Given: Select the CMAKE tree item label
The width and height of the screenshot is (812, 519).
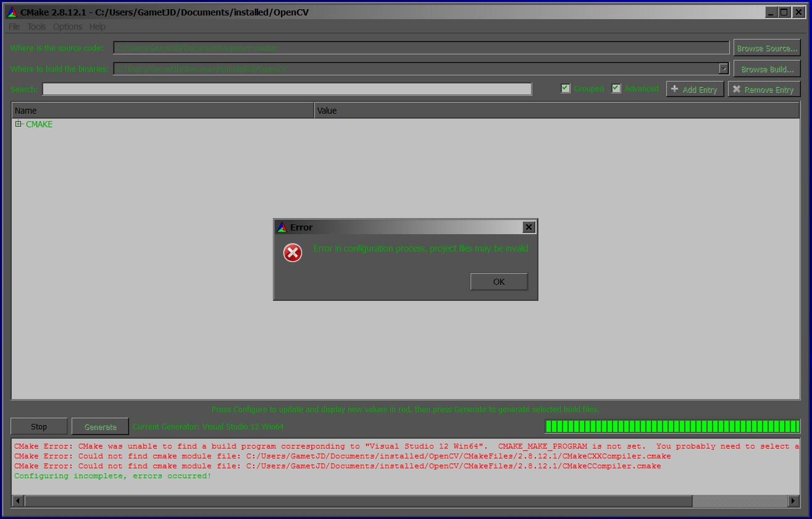Looking at the screenshot, I should point(39,124).
